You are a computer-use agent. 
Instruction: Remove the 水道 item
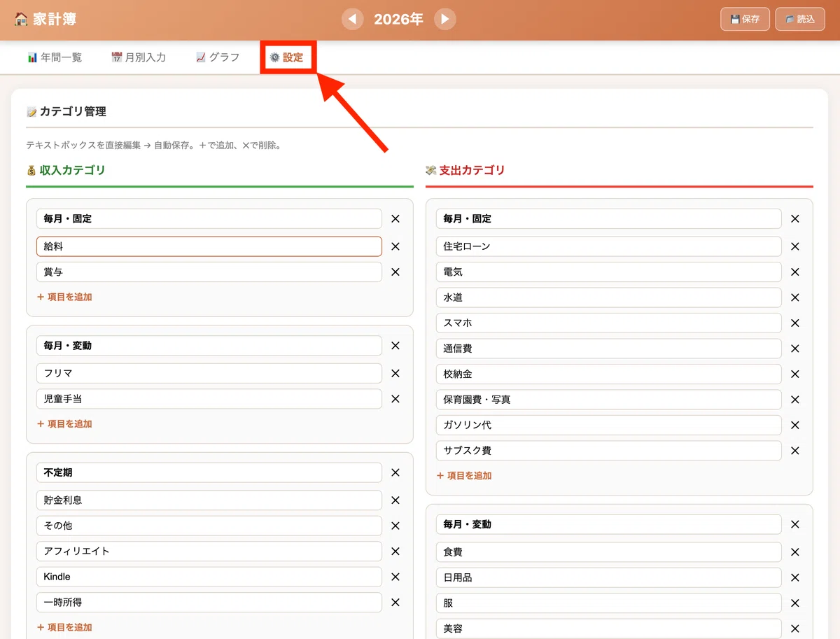[x=795, y=297]
